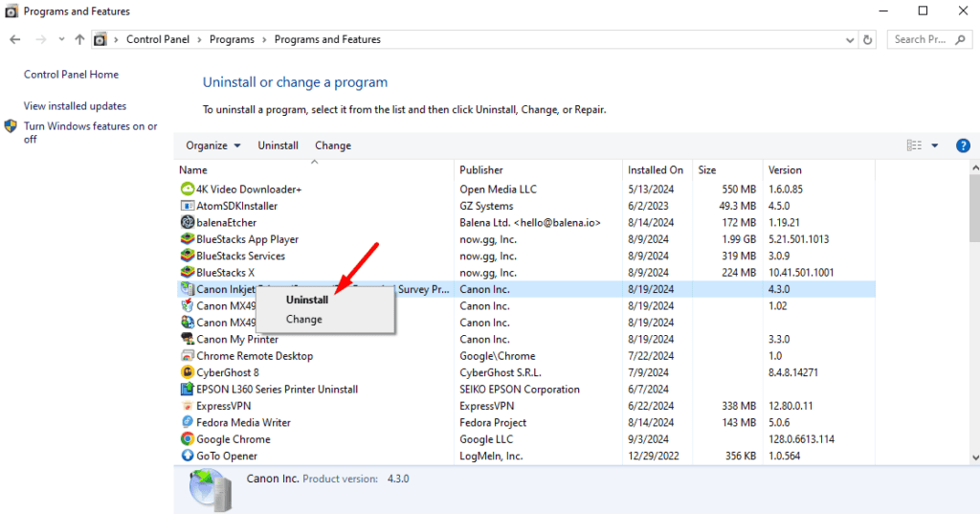Viewport: 980px width, 514px height.
Task: Click the 4K Video Downloader+ program icon
Action: point(187,189)
